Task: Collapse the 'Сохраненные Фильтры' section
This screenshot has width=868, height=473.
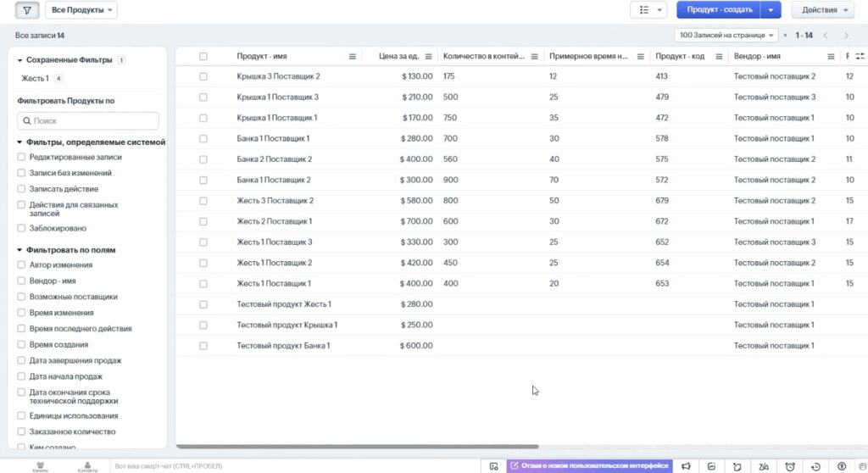Action: (x=19, y=60)
